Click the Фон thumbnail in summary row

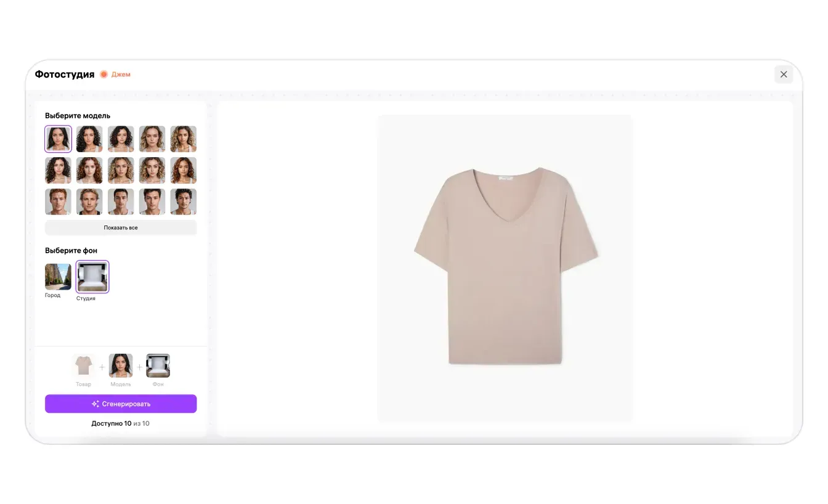[158, 365]
